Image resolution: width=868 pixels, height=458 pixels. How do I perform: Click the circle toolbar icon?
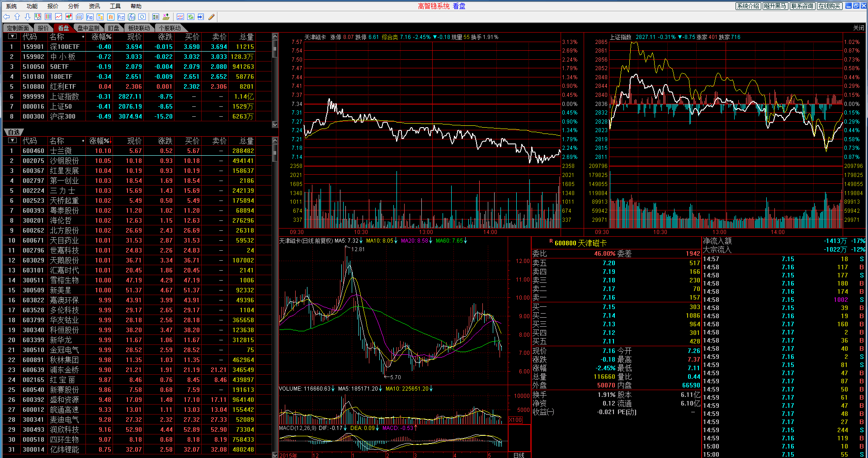tap(142, 17)
